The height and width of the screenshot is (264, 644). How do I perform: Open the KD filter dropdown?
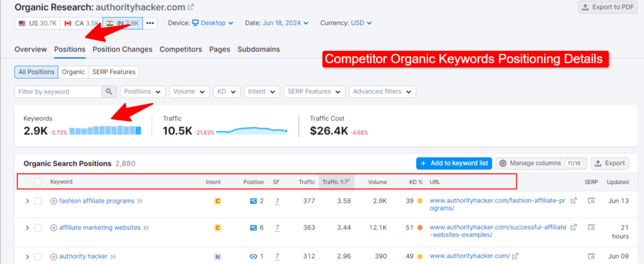coord(227,92)
